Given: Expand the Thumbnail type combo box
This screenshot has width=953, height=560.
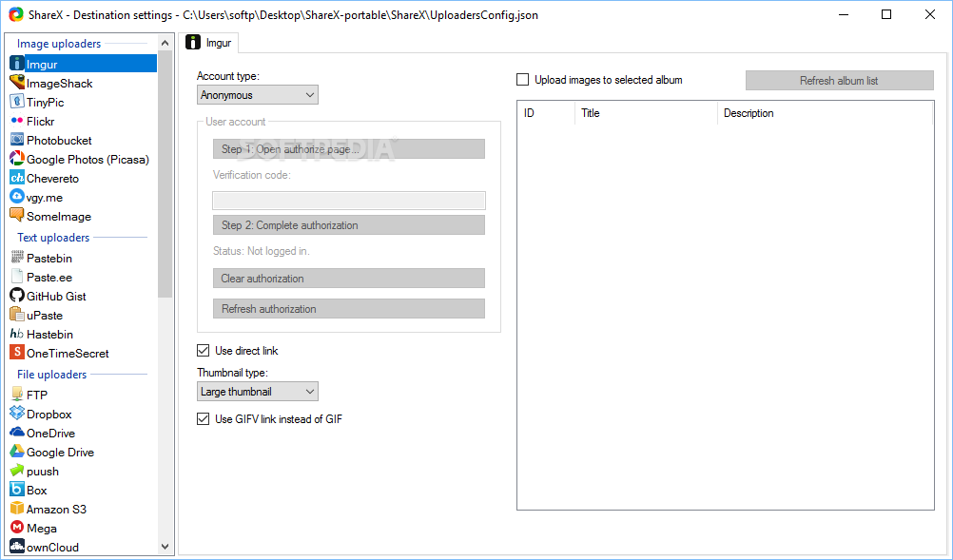Looking at the screenshot, I should tap(258, 392).
